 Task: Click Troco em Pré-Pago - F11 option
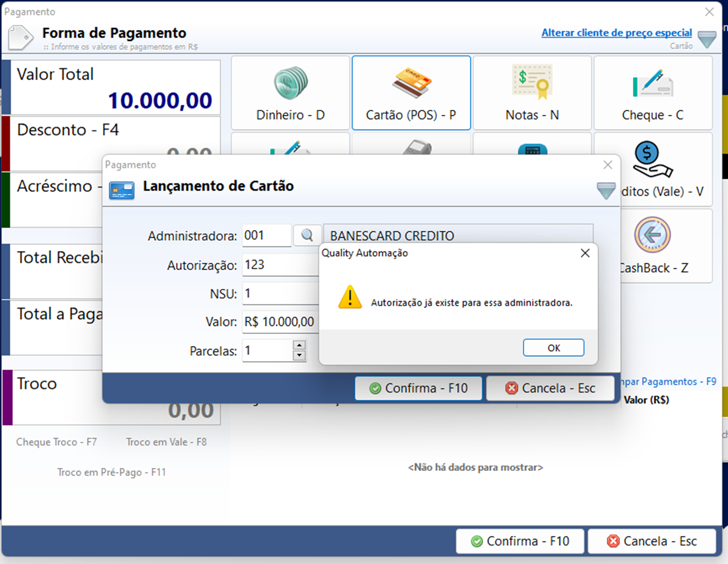pyautogui.click(x=112, y=472)
